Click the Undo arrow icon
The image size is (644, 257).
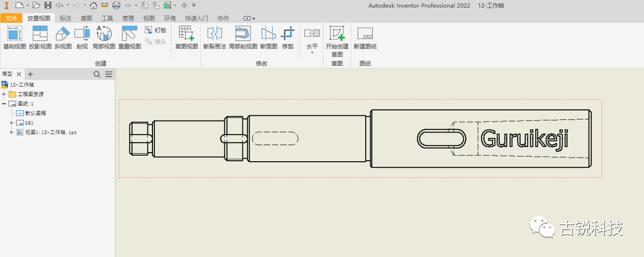point(59,5)
